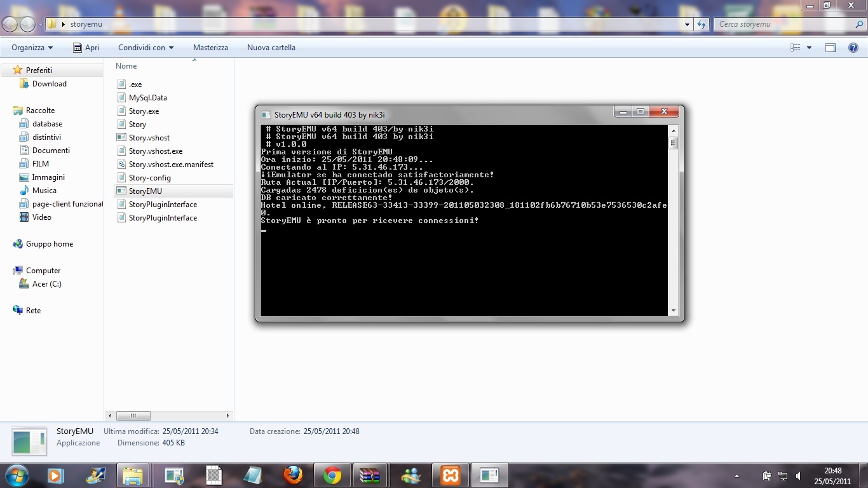Open Windows Live Messenger taskbar icon

tap(411, 475)
